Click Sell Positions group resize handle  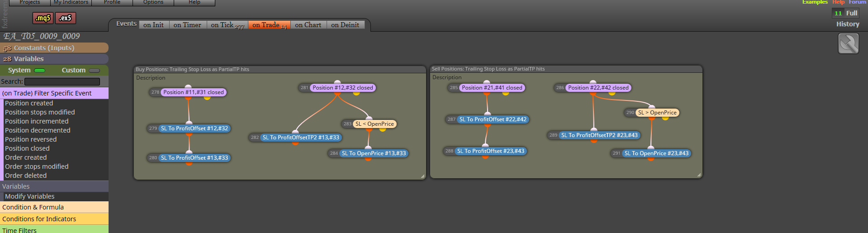click(699, 175)
